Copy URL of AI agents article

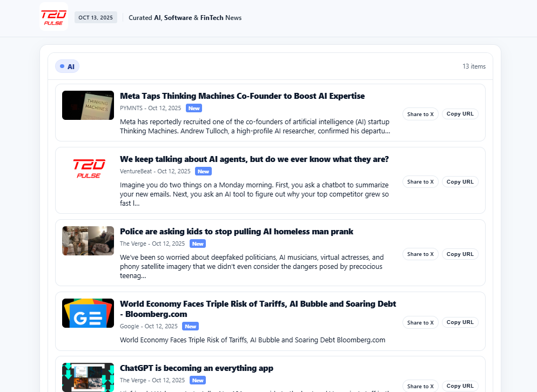click(460, 182)
